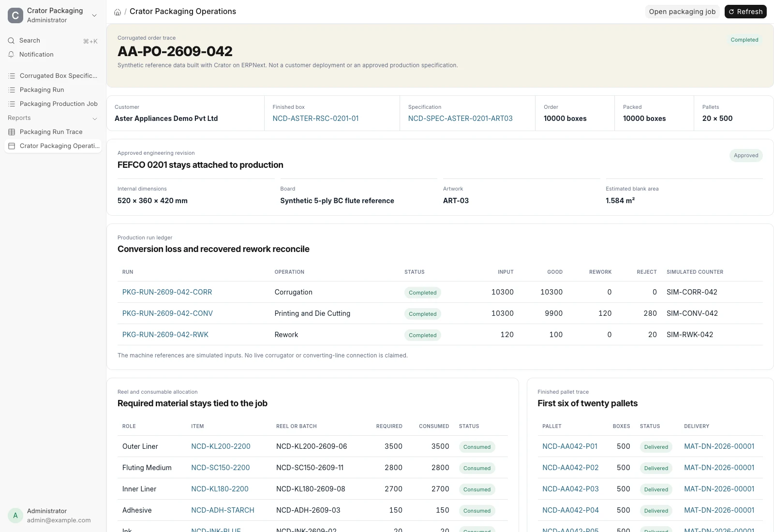Image resolution: width=774 pixels, height=532 pixels.
Task: Open Corrugated Box Specification in the sidebar
Action: [x=53, y=76]
